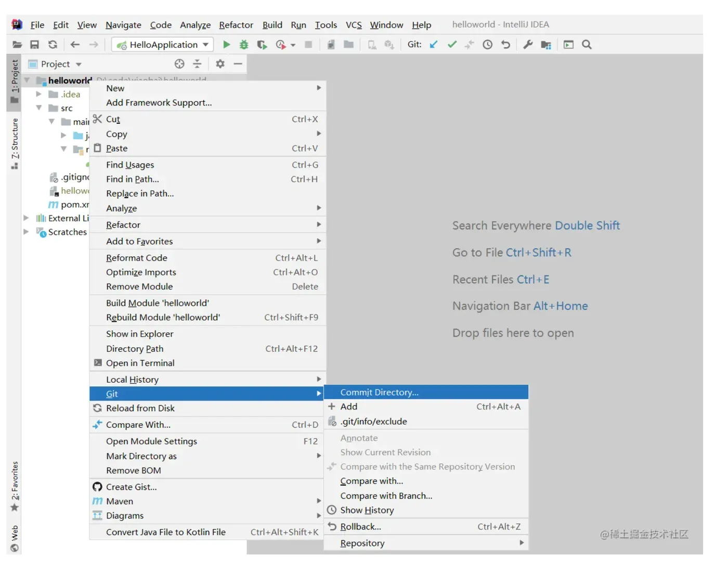
Task: Click the stop square toolbar icon
Action: coord(308,45)
